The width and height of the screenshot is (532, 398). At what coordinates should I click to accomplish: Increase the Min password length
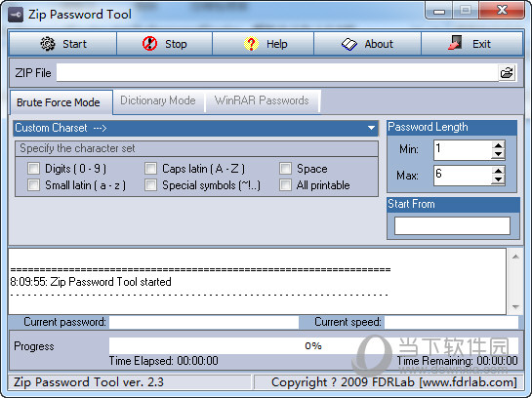[498, 145]
